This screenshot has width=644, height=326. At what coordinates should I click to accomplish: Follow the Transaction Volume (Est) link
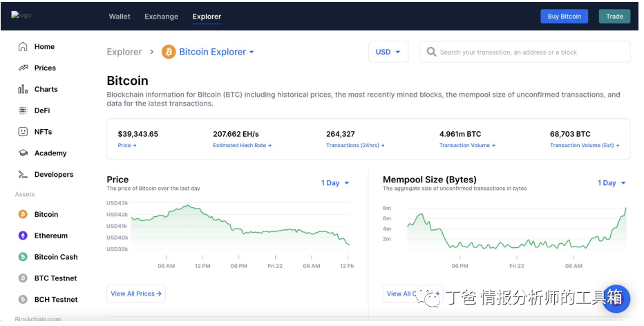585,145
